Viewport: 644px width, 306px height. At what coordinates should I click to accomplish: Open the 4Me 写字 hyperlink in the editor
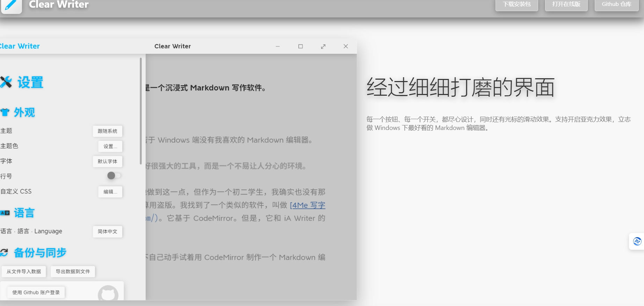click(x=307, y=205)
